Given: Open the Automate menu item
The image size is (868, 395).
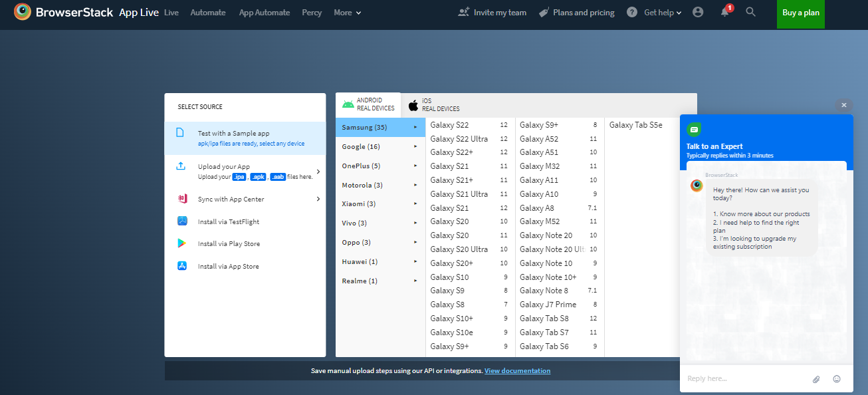Looking at the screenshot, I should (x=208, y=13).
